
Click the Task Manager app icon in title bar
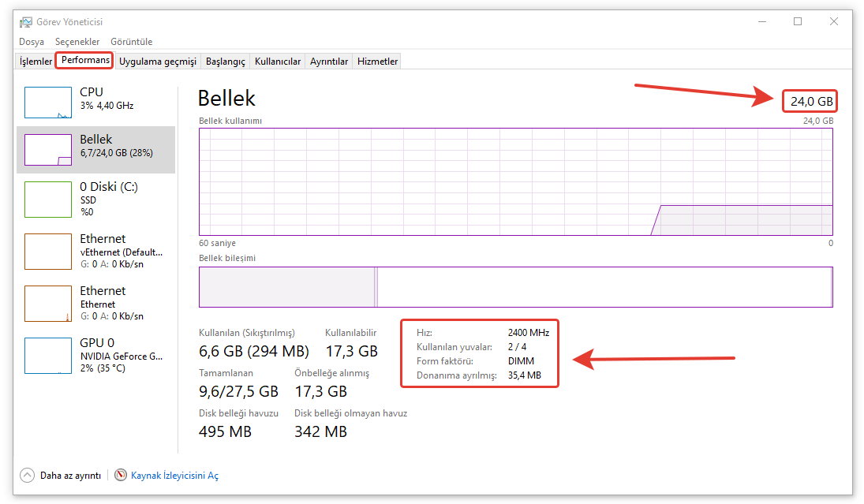click(x=26, y=22)
